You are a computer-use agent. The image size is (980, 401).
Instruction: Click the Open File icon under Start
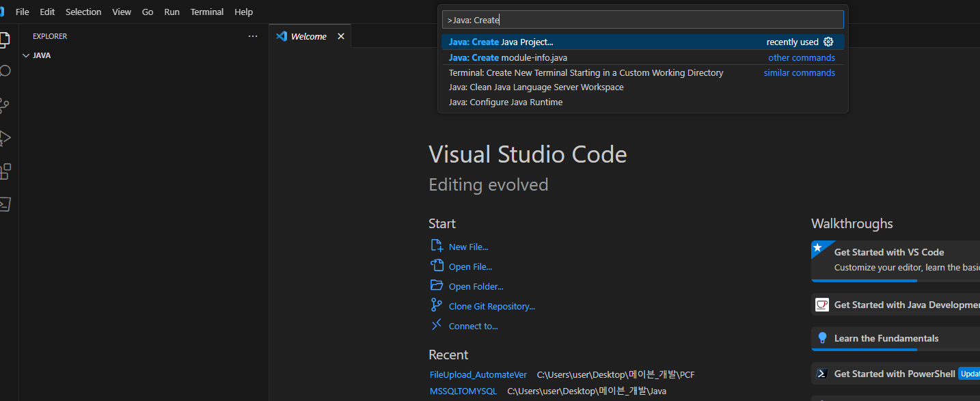(x=436, y=266)
